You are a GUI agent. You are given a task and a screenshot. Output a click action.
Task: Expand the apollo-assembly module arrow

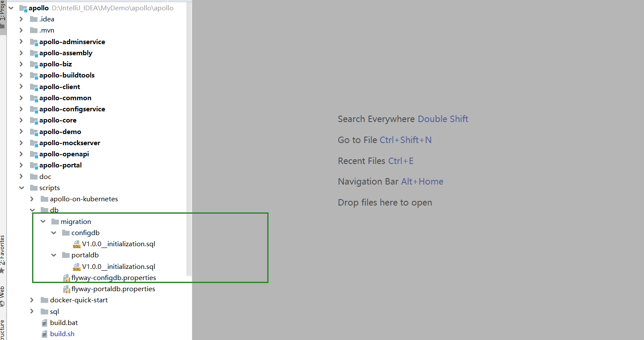21,53
